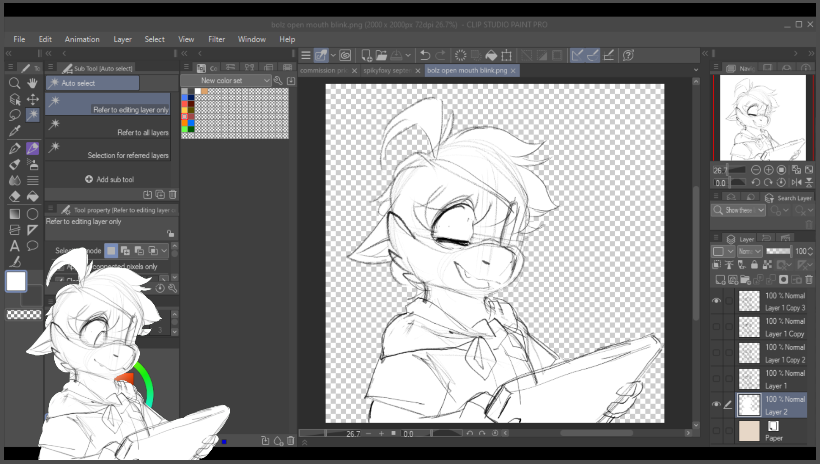The image size is (820, 464).
Task: Open the Animation menu
Action: tap(82, 39)
